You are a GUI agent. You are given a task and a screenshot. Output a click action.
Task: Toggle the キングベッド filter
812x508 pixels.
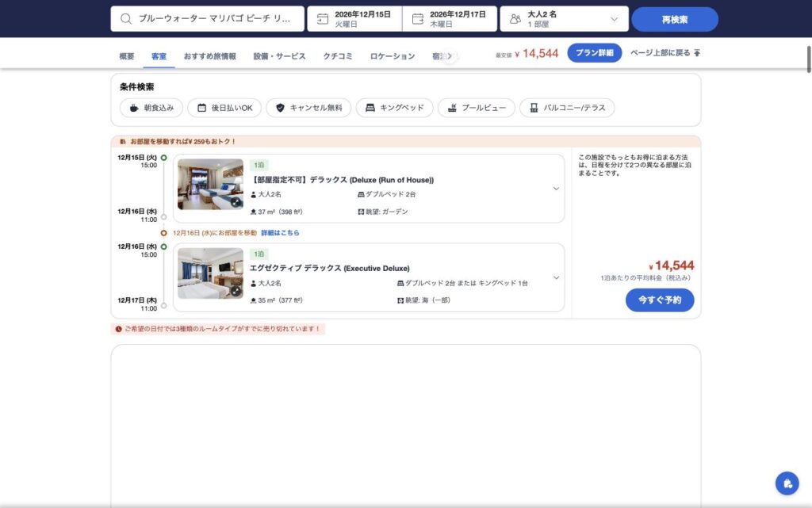(394, 108)
